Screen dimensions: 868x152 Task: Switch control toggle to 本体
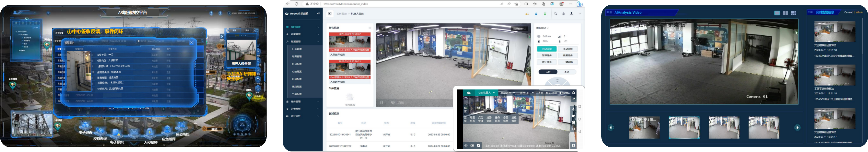pyautogui.click(x=567, y=72)
